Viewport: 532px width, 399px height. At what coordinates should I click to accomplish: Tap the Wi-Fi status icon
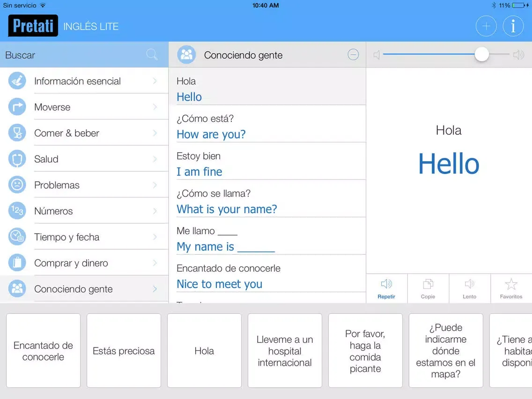[x=43, y=5]
